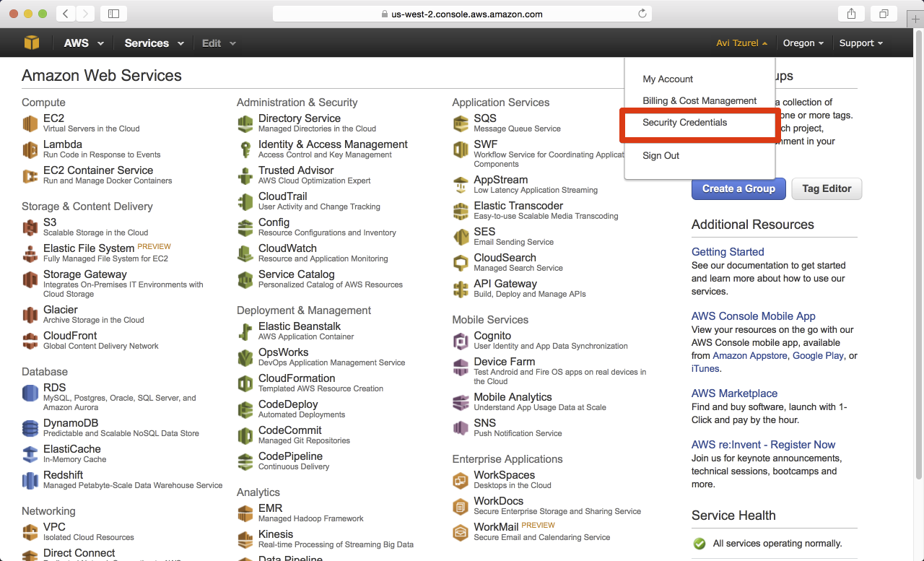The width and height of the screenshot is (924, 561).
Task: Open the Elastic Beanstalk icon
Action: tap(245, 332)
